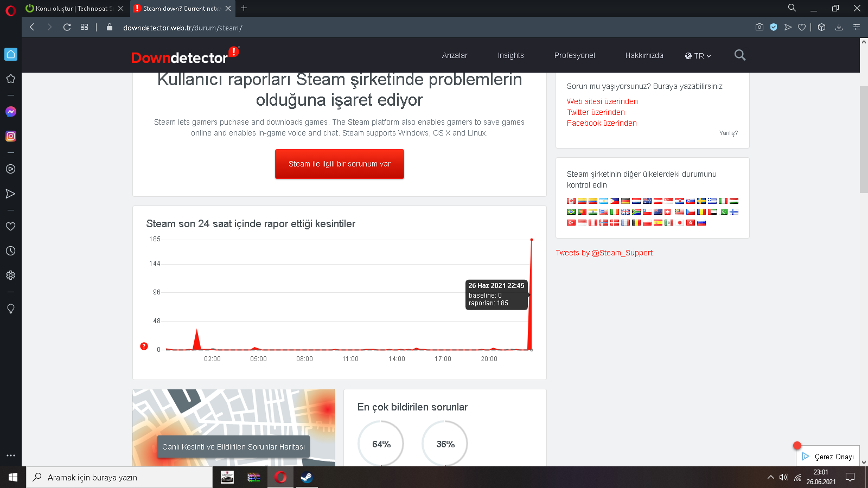Click the 'Yanlış?' link
868x488 pixels.
(729, 133)
